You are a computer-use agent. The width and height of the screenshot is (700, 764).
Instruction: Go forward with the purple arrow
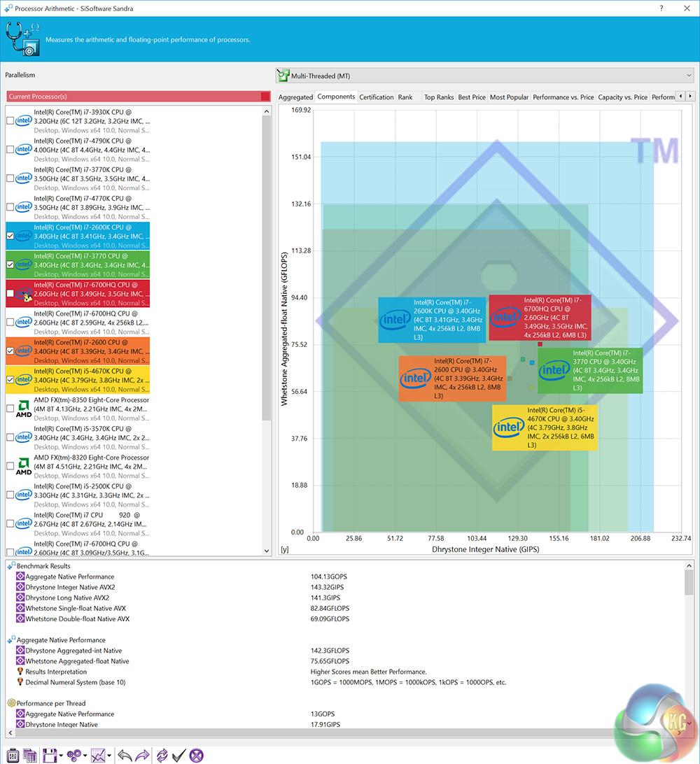coord(142,756)
